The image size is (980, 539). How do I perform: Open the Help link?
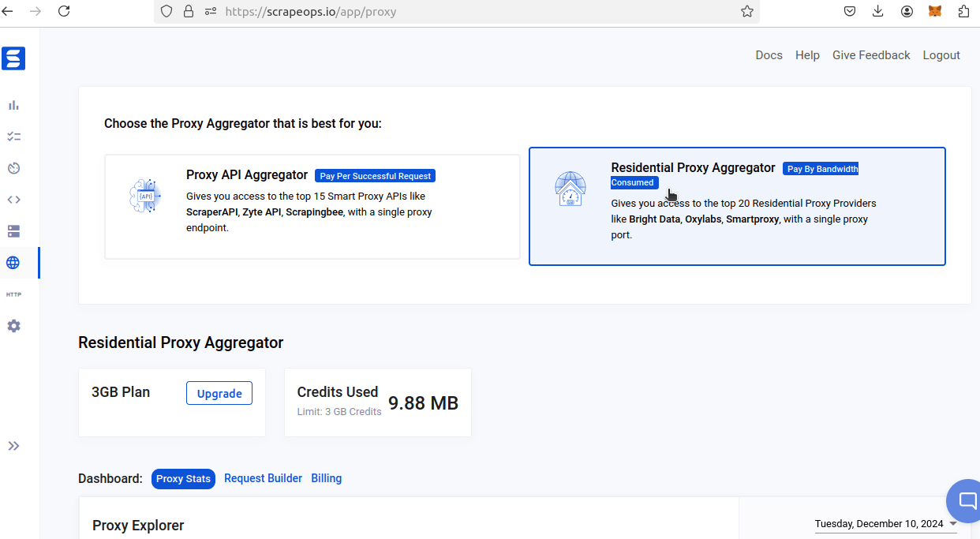(807, 55)
